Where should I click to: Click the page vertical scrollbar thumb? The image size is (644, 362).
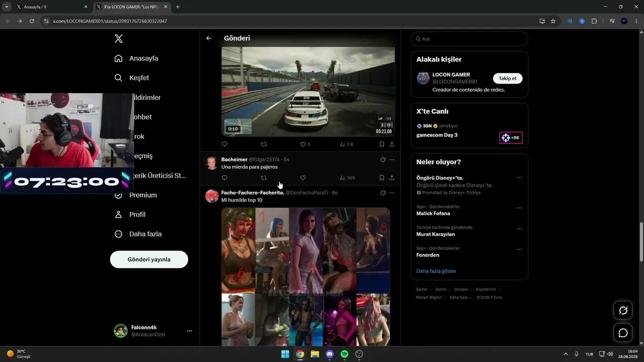pyautogui.click(x=641, y=241)
